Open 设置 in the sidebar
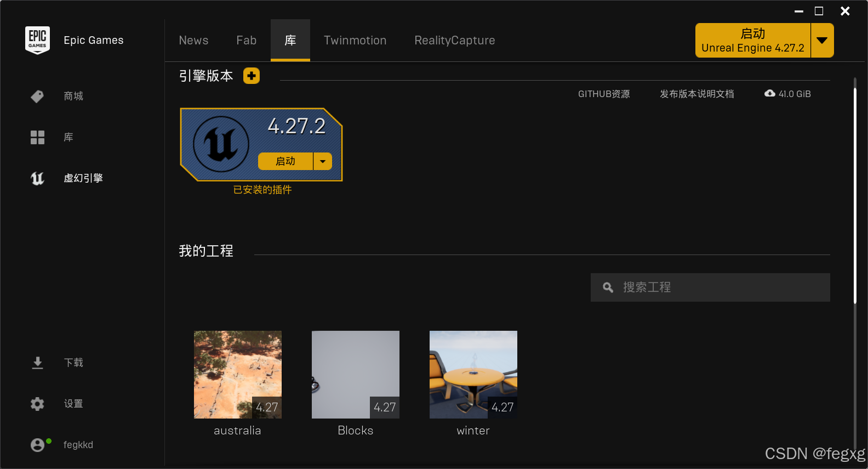Viewport: 868px width, 469px height. point(73,404)
